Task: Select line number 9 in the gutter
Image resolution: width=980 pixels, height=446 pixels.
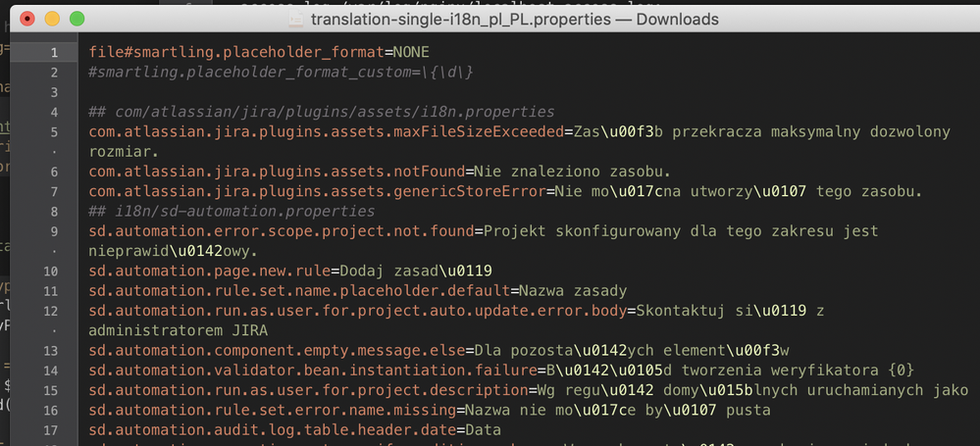Action: coord(54,231)
